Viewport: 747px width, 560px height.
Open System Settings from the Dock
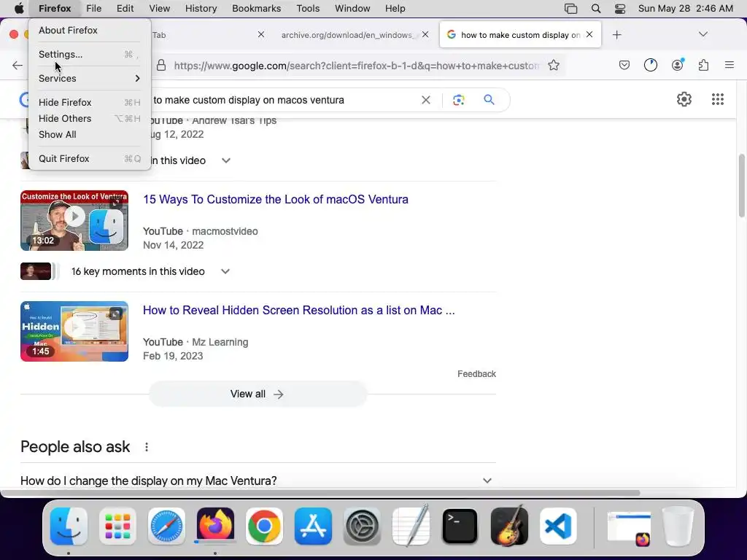(362, 526)
